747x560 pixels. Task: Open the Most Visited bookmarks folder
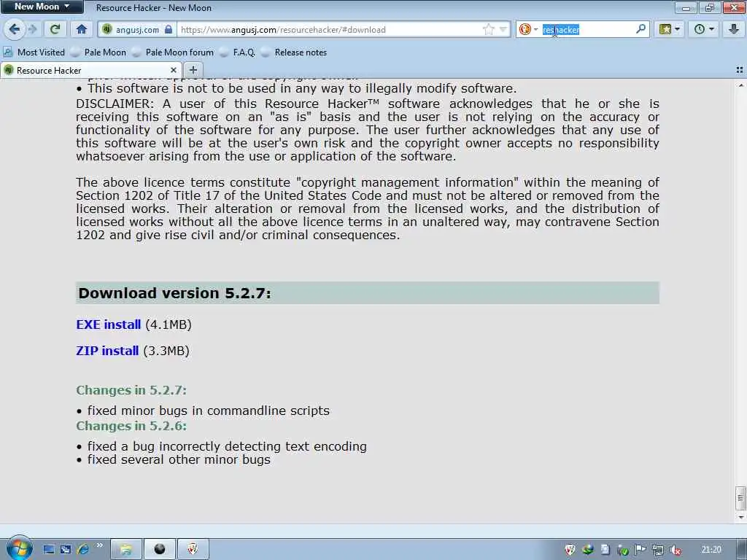pyautogui.click(x=34, y=52)
